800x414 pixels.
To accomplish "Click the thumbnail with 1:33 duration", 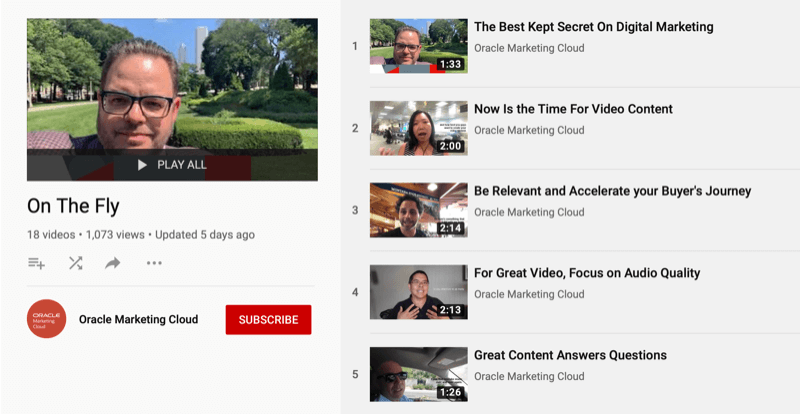I will 418,46.
